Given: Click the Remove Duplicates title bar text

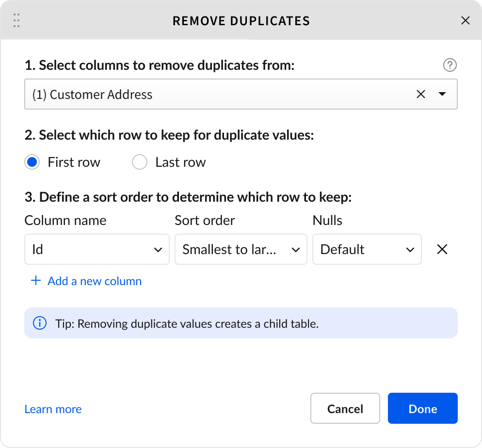Looking at the screenshot, I should tap(241, 21).
